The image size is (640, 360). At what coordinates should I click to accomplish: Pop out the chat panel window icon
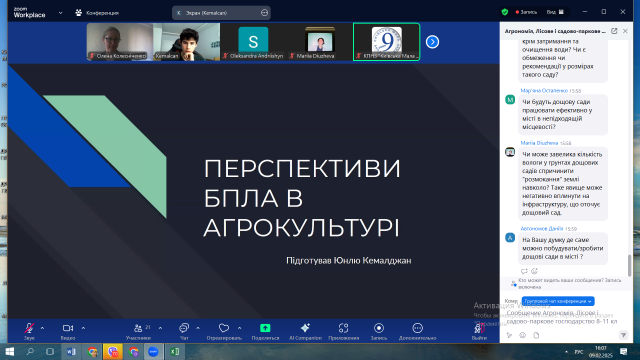click(614, 31)
